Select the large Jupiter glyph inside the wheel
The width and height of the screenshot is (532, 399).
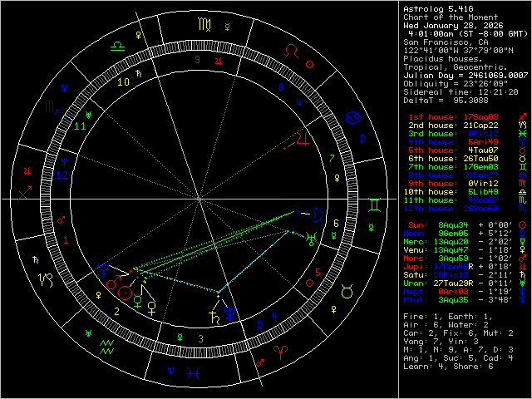point(303,139)
